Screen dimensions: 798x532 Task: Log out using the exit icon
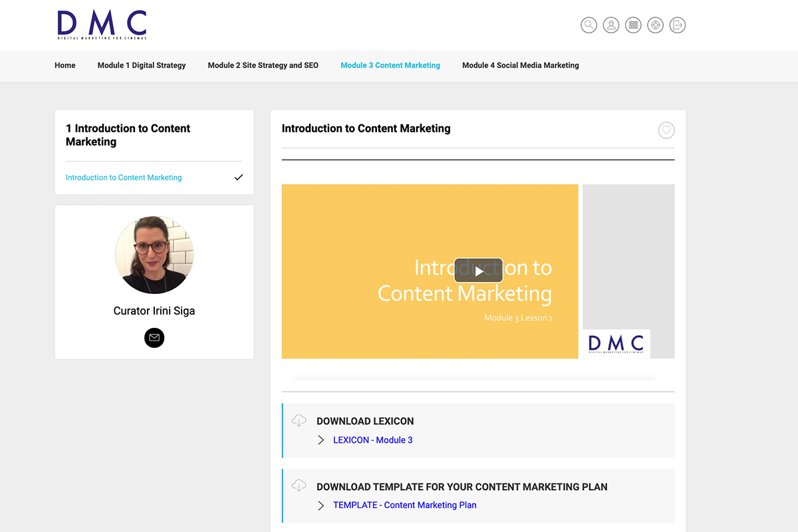[x=677, y=25]
